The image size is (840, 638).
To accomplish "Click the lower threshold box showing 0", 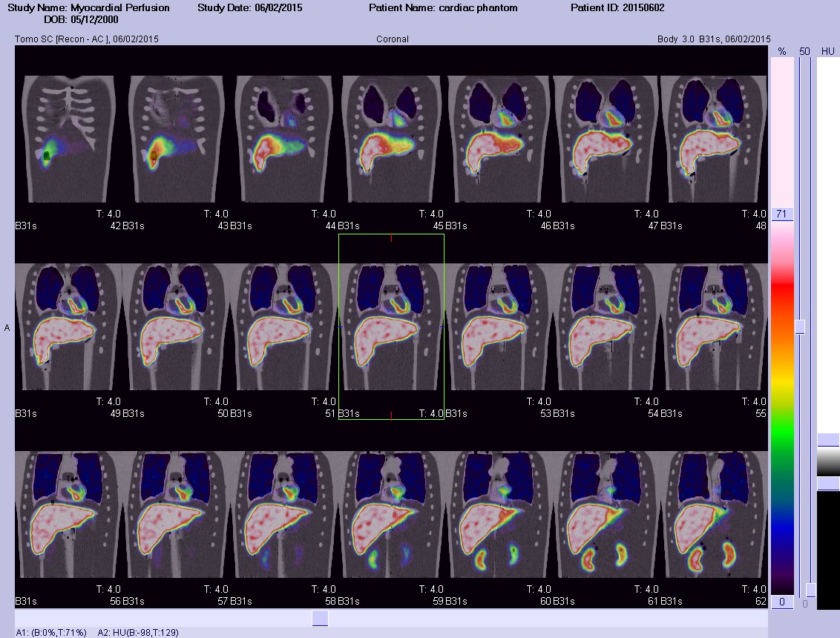I will (x=781, y=602).
